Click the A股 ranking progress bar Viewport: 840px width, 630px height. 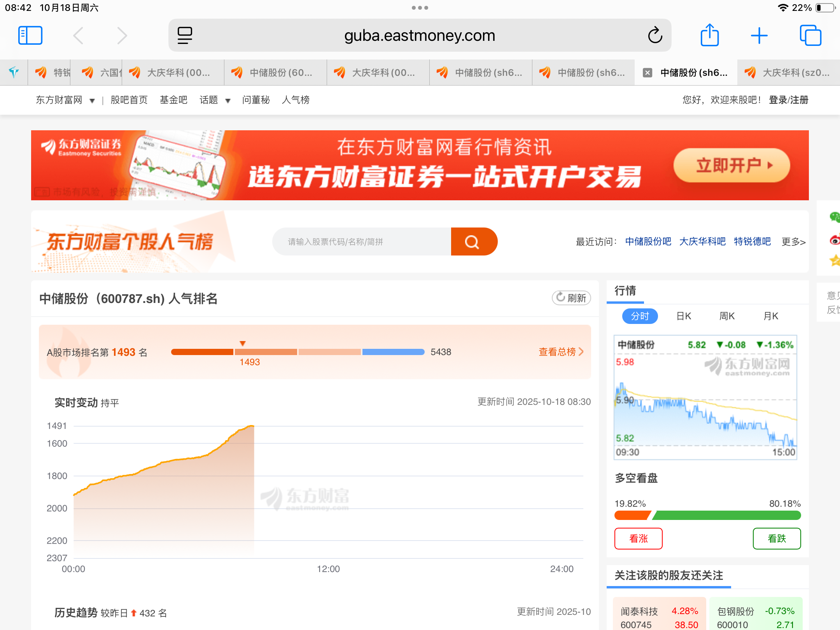pyautogui.click(x=297, y=352)
